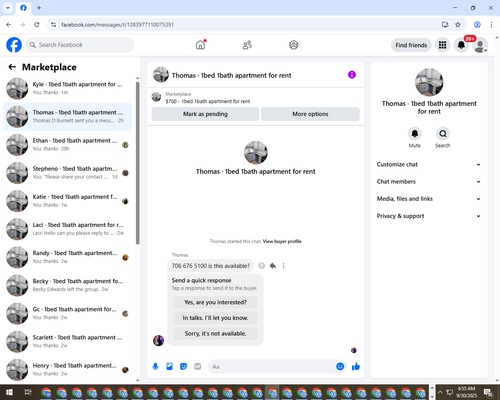Expand Media, files and links section
Image resolution: width=500 pixels, height=400 pixels.
(429, 199)
